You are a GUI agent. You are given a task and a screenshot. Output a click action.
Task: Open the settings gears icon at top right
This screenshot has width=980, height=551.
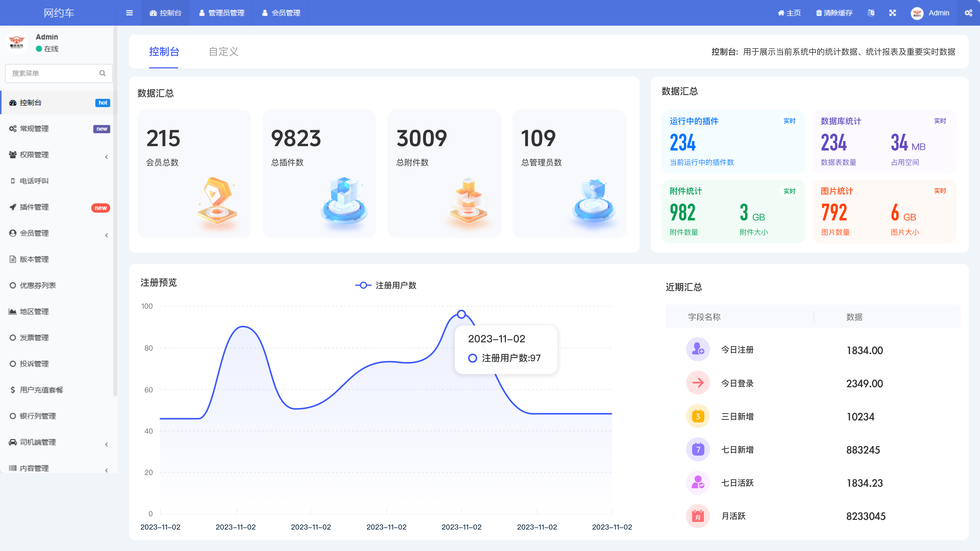tap(968, 13)
